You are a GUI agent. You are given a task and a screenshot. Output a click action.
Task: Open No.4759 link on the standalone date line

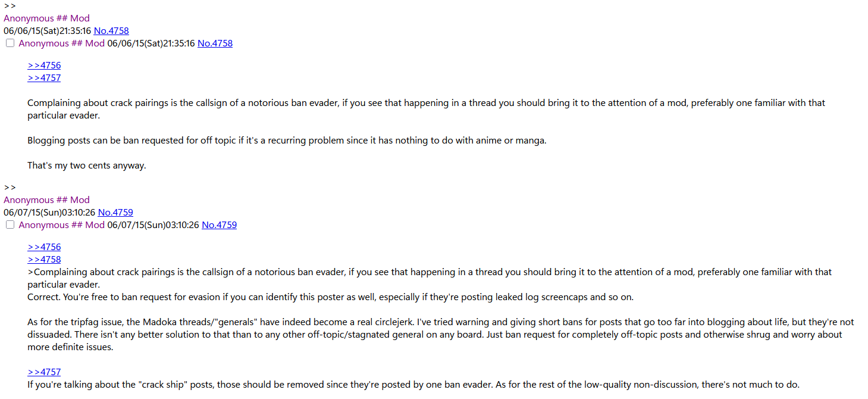tap(115, 213)
